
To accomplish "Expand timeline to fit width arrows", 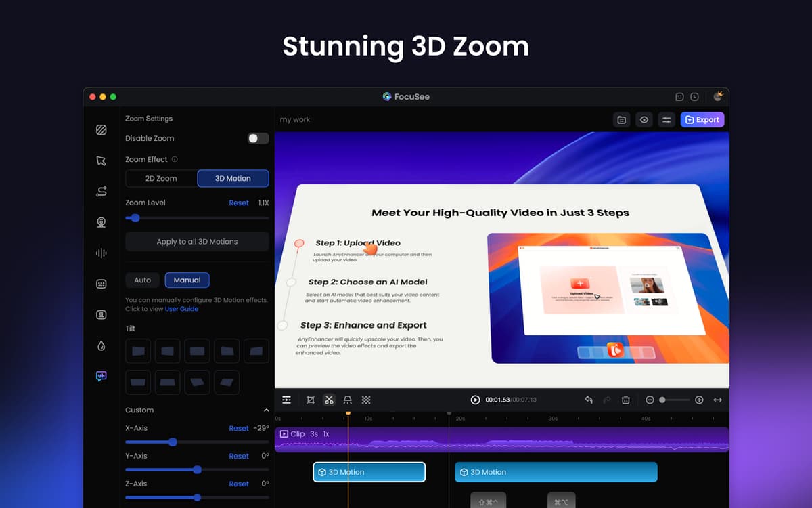I will pos(717,400).
